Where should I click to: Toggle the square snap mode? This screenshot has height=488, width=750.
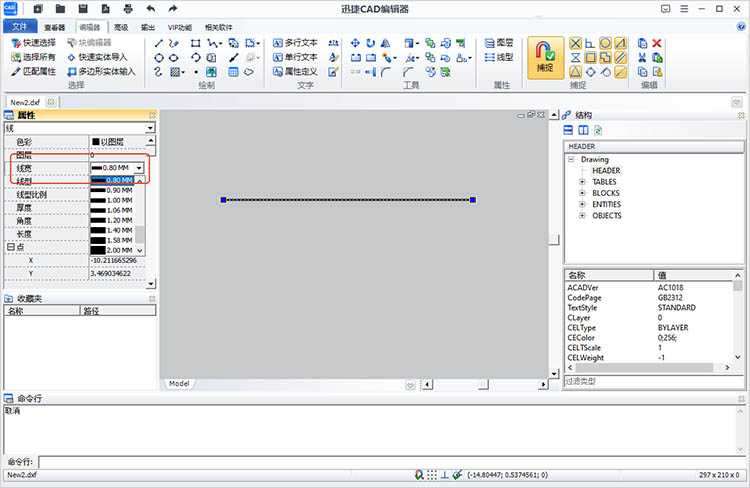pyautogui.click(x=590, y=58)
